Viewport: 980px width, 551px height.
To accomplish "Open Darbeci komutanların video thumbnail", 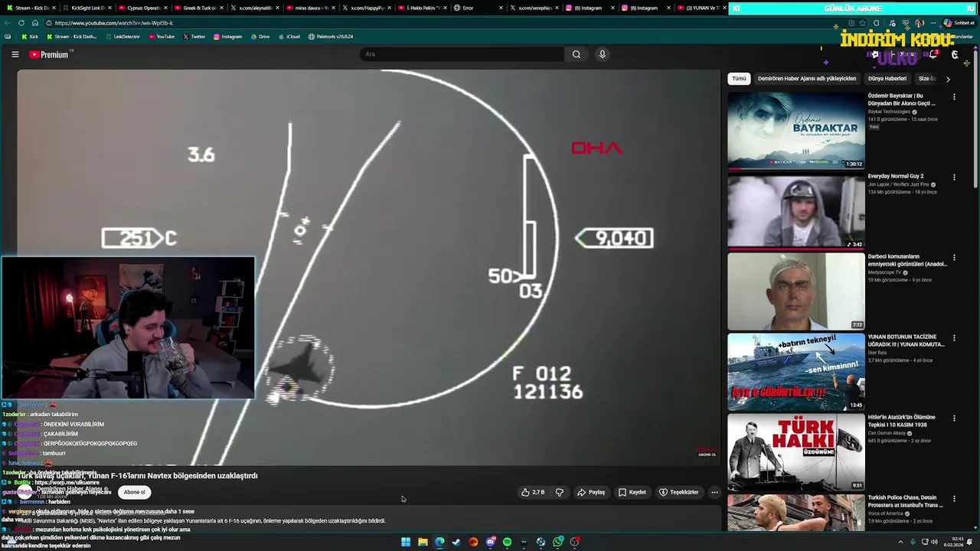I will click(796, 292).
